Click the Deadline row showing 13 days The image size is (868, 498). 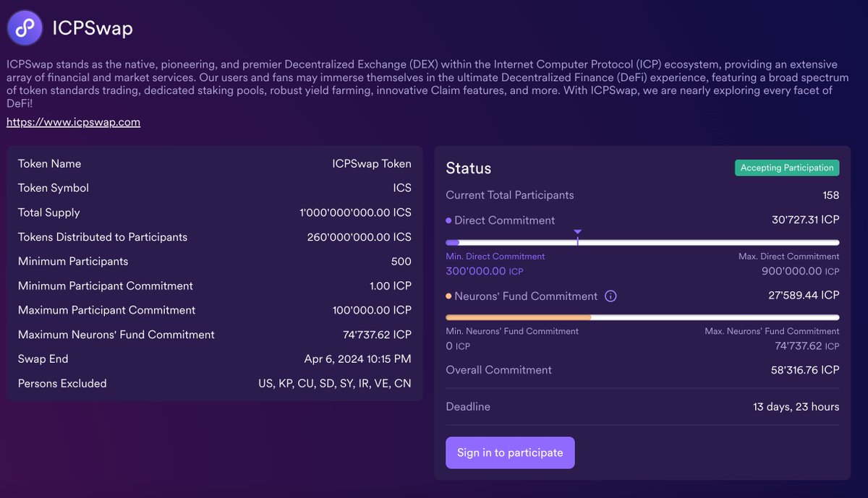[642, 406]
